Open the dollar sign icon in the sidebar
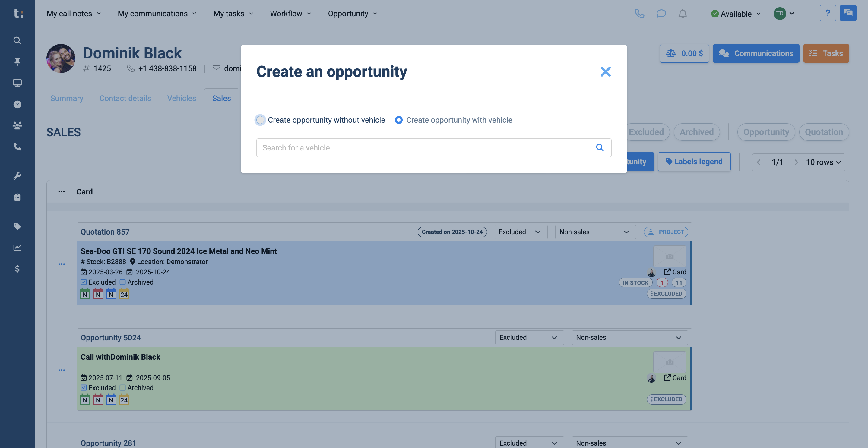Screen dimensions: 868x448 17,269
